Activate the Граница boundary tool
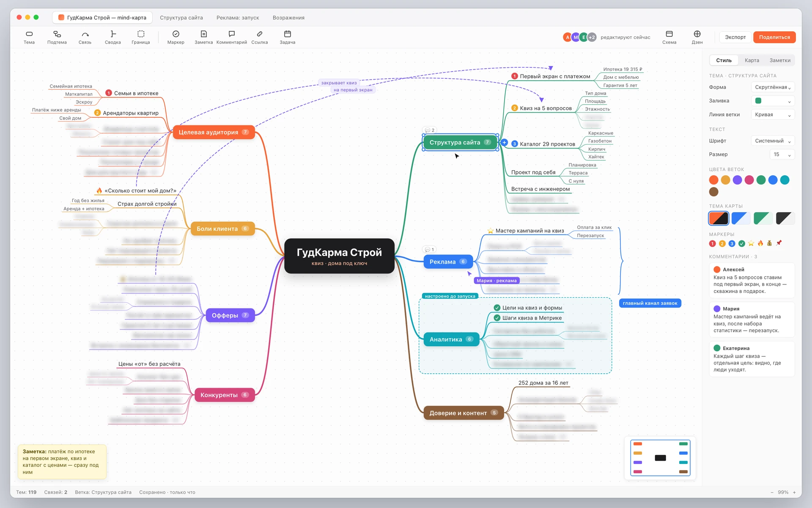 pyautogui.click(x=141, y=37)
